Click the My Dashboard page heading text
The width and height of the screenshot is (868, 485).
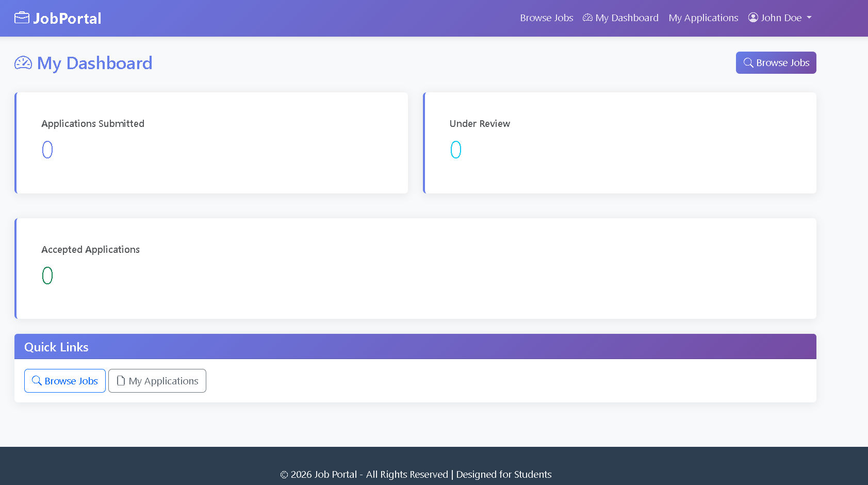[94, 63]
